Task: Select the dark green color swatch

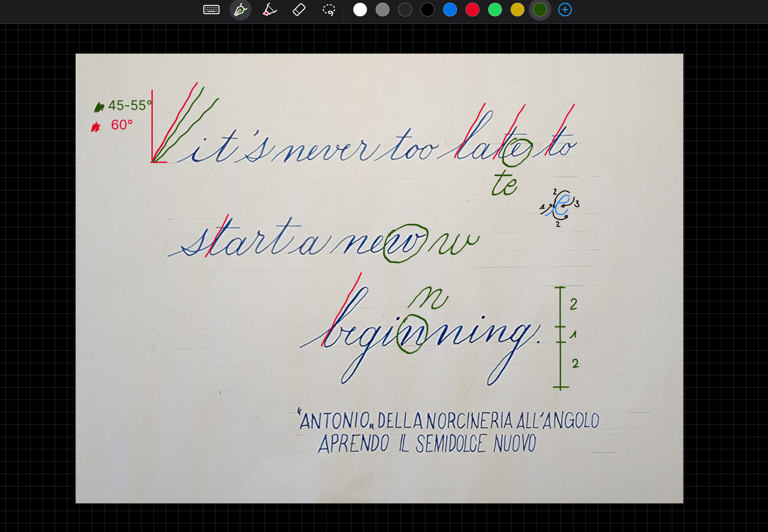Action: coord(540,10)
